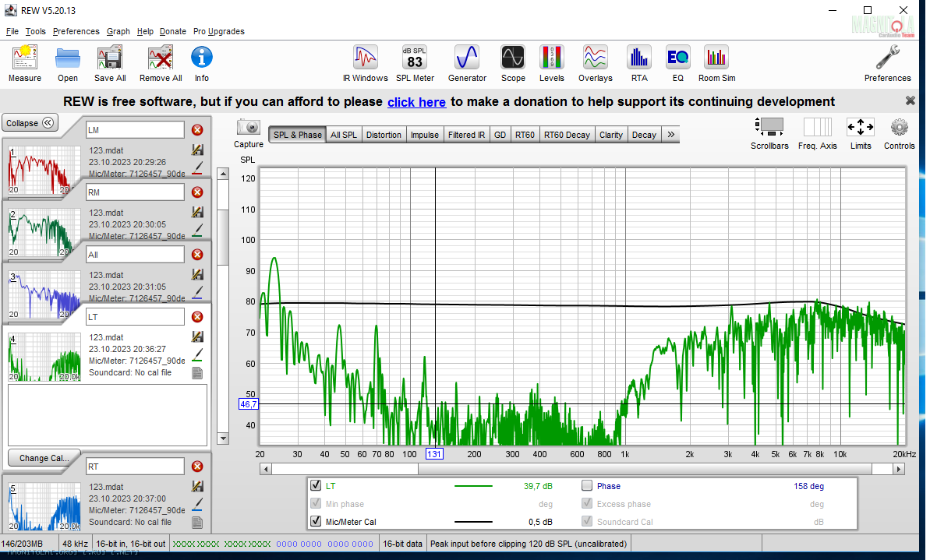Select the RT60 Decay tab
Viewport: 930px width, 560px height.
pos(567,135)
